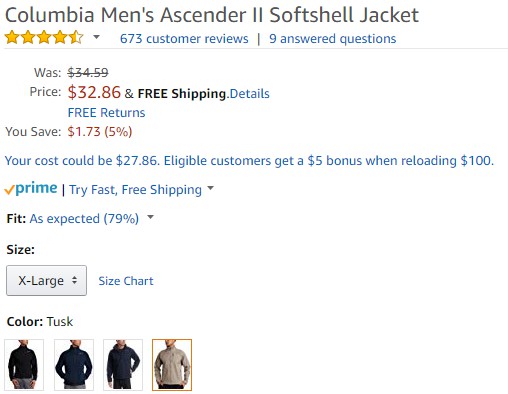Select the blue jacket color swatch

pyautogui.click(x=74, y=365)
